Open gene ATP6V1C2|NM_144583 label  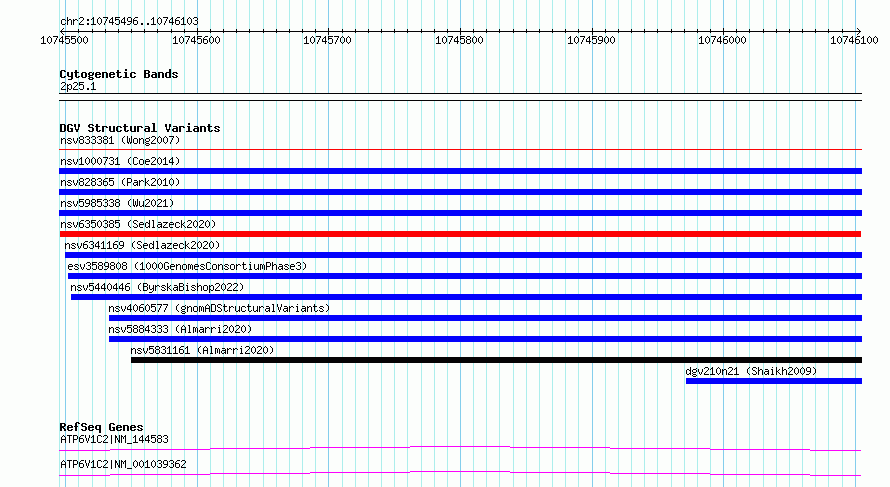pyautogui.click(x=114, y=439)
